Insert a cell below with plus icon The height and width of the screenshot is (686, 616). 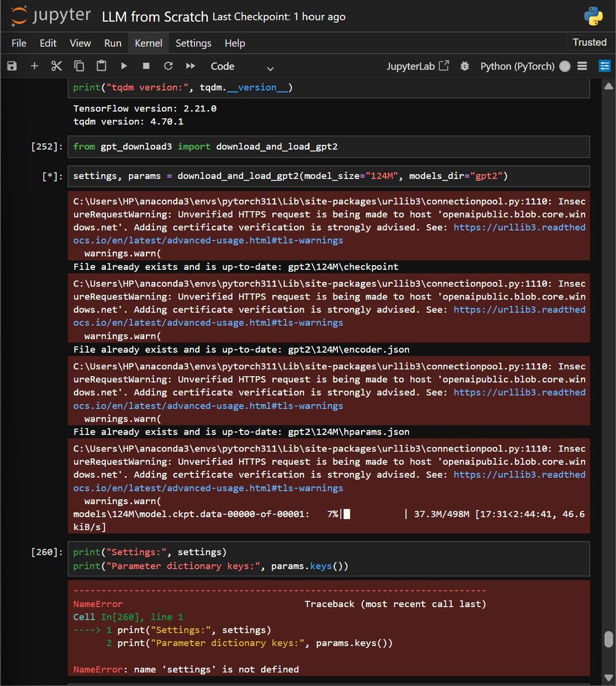coord(34,66)
